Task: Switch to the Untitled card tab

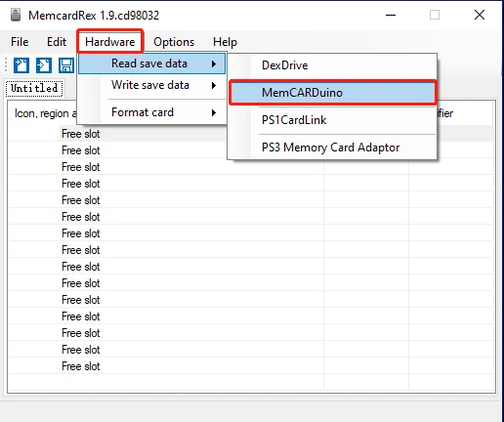Action: pyautogui.click(x=34, y=88)
